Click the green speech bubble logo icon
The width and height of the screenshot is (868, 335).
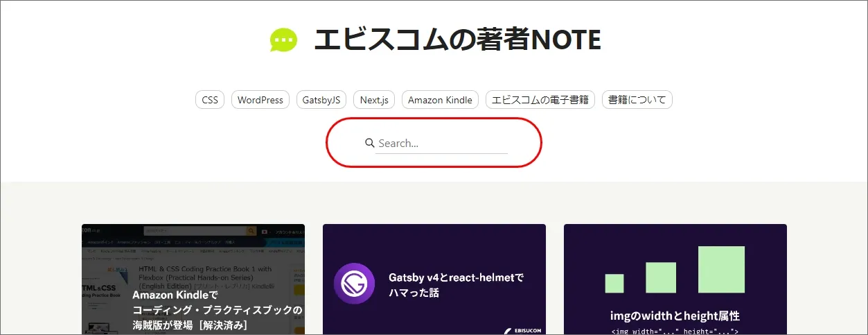click(x=283, y=40)
